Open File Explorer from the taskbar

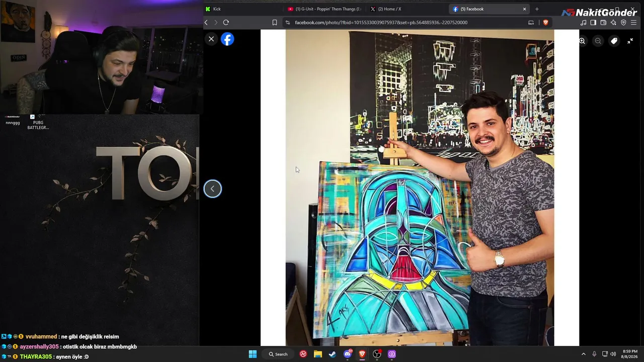click(x=318, y=354)
